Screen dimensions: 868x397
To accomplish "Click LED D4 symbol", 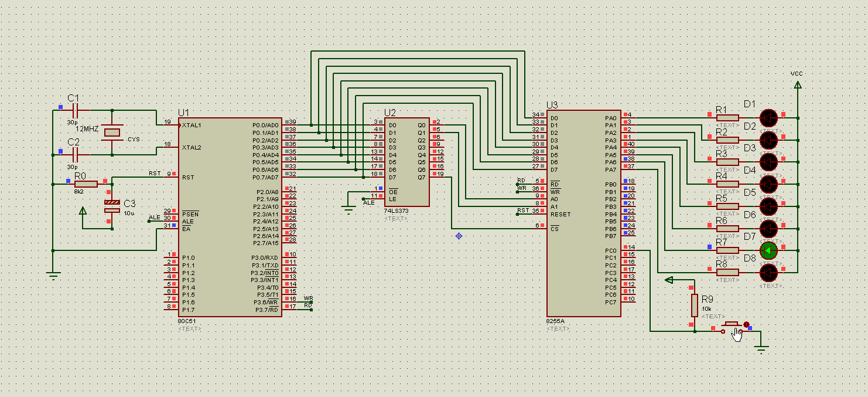I will coord(768,184).
